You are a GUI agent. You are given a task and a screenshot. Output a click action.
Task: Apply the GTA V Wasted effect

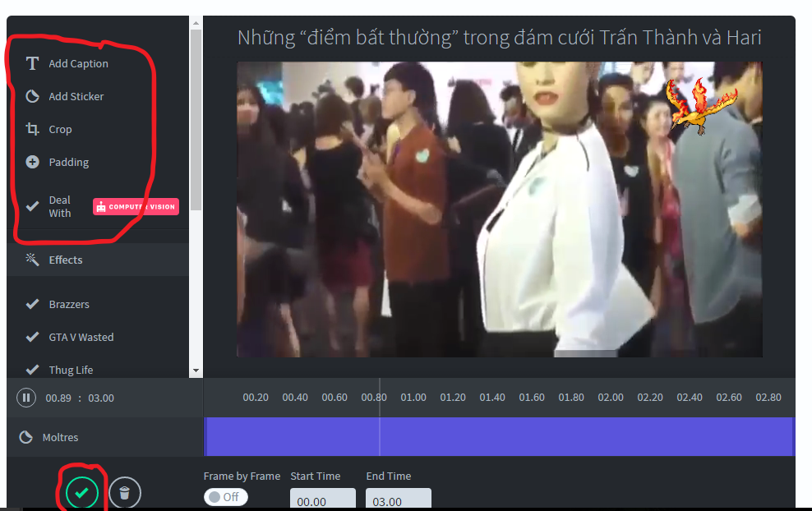pos(81,337)
